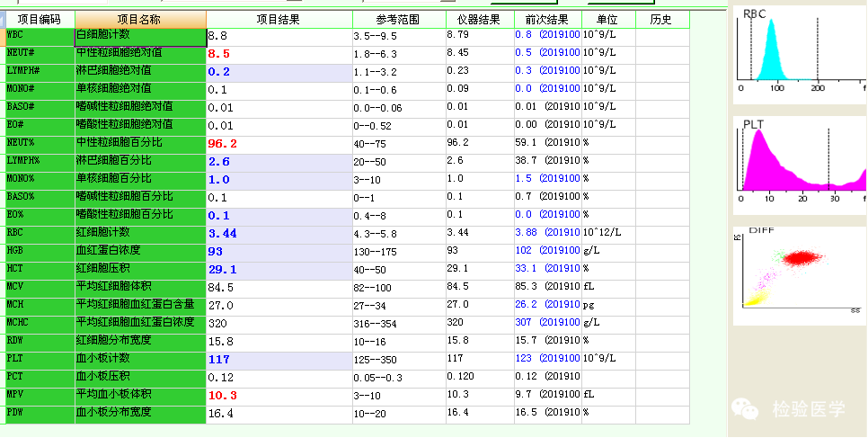Screen dimensions: 868x438
Task: Click the 仪器结果 column header
Action: pyautogui.click(x=480, y=20)
